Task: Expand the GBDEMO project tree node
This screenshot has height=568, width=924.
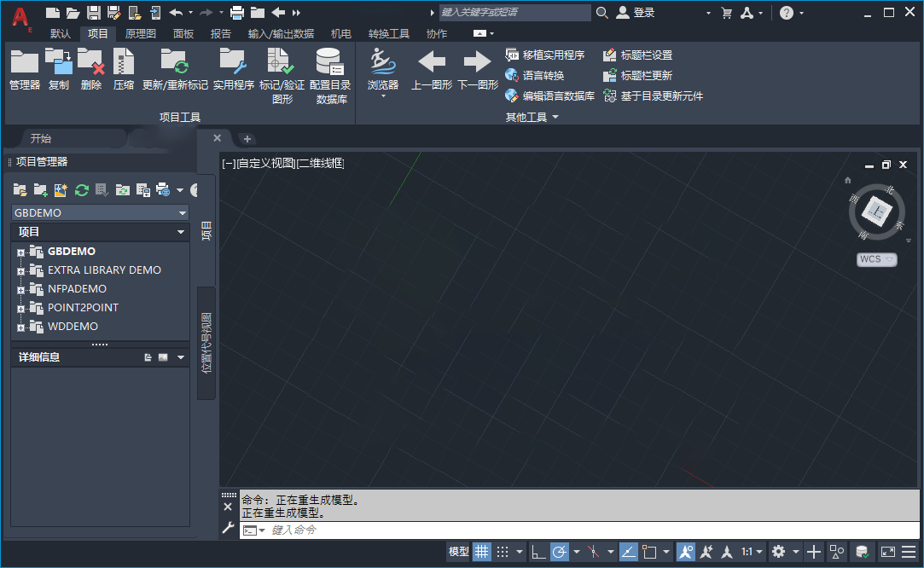Action: click(21, 252)
